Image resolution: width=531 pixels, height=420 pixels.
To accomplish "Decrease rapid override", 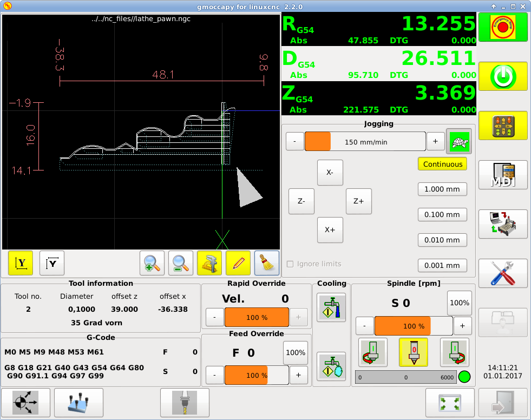I will (215, 317).
